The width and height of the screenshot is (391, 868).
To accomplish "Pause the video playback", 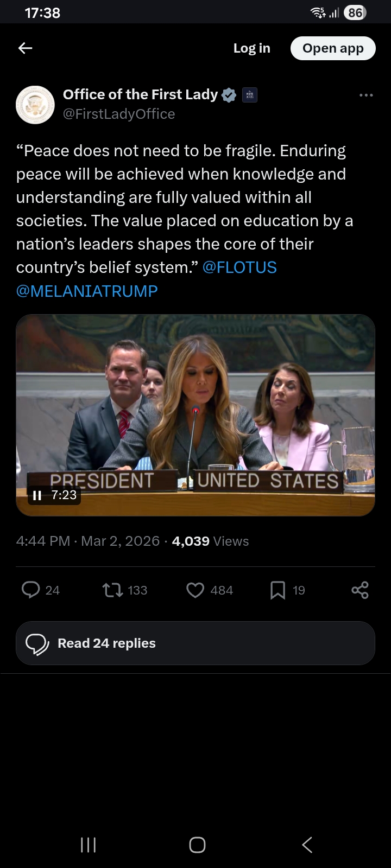I will click(37, 495).
